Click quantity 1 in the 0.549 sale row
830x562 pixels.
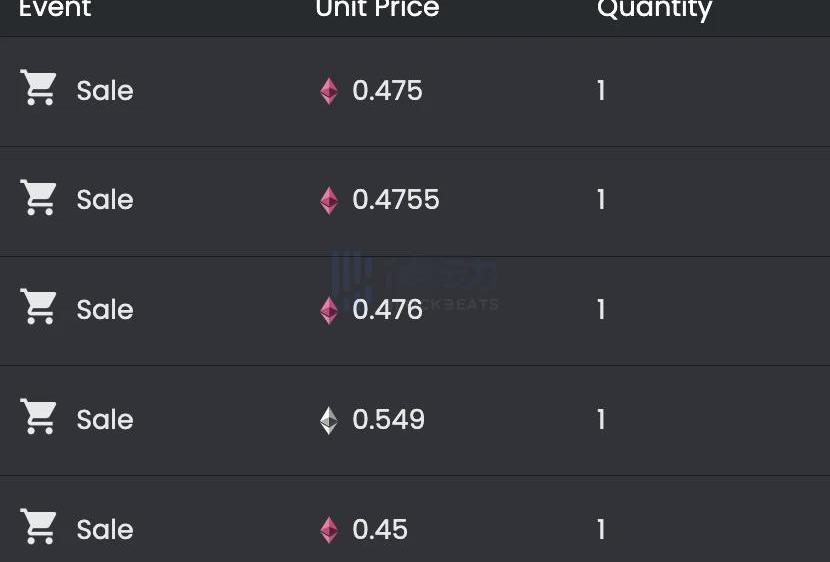601,420
